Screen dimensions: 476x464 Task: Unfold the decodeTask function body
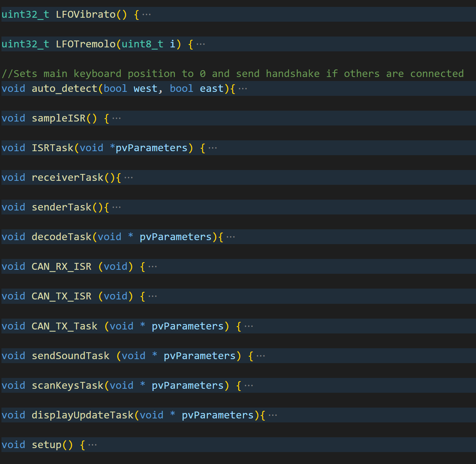(x=231, y=237)
